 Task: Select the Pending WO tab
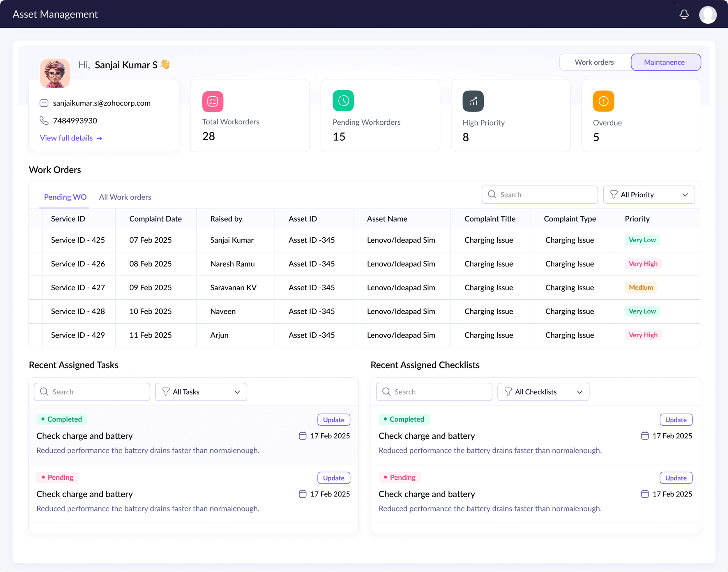(x=65, y=197)
